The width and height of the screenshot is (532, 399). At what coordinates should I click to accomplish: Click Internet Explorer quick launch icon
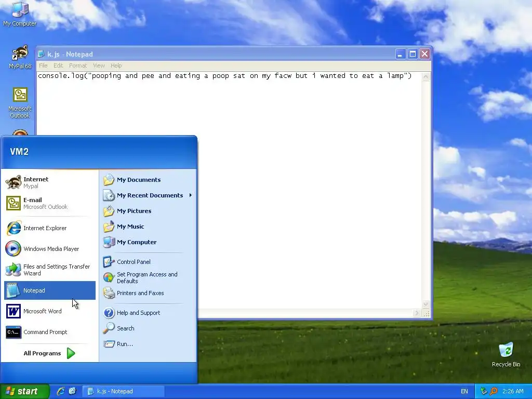(61, 391)
